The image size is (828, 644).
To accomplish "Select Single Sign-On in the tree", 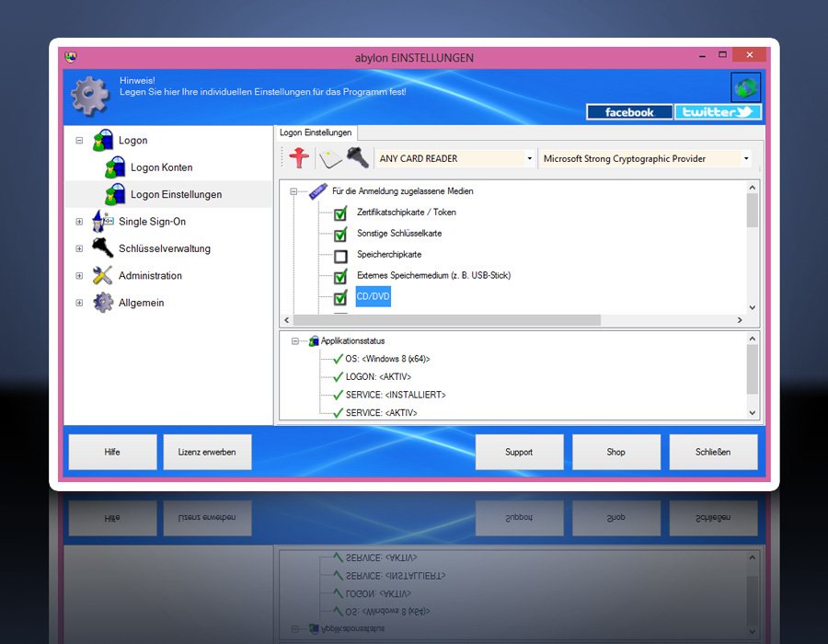I will pyautogui.click(x=152, y=221).
